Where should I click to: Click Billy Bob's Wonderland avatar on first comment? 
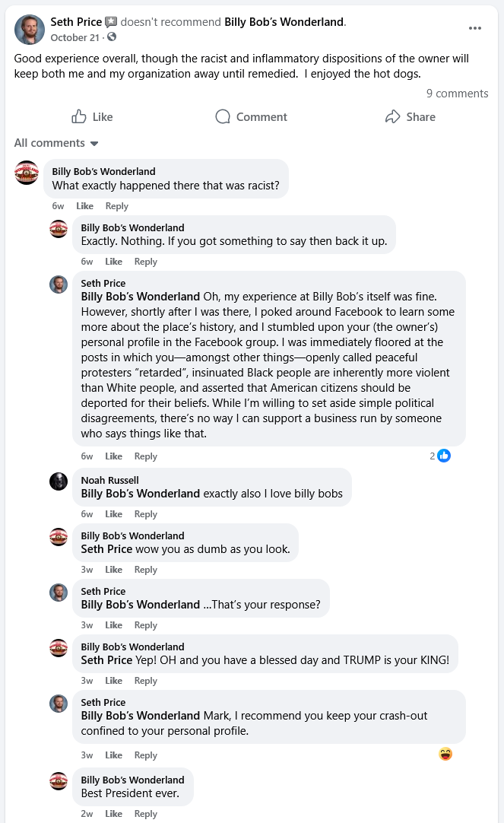pos(27,173)
